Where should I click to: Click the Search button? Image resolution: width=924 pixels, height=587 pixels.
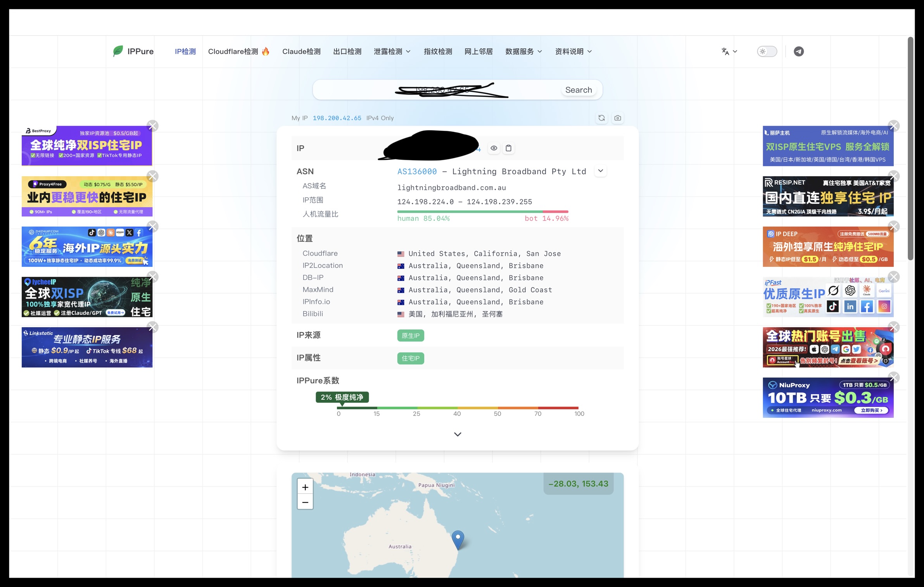coord(579,90)
